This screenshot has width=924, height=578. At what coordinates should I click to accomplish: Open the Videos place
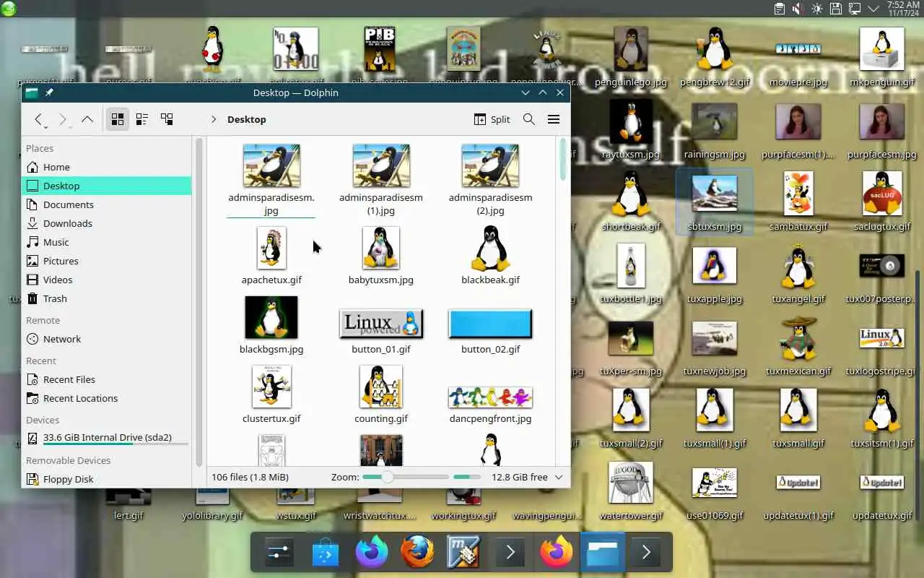pos(107,280)
